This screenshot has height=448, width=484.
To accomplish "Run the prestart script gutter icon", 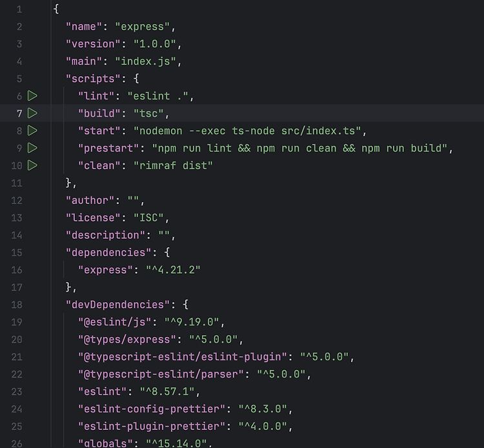I will (32, 148).
